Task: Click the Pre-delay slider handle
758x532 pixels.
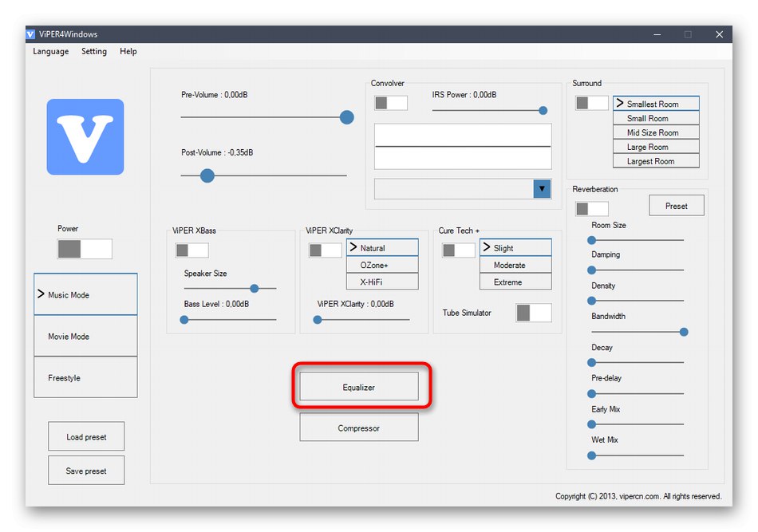Action: 592,394
